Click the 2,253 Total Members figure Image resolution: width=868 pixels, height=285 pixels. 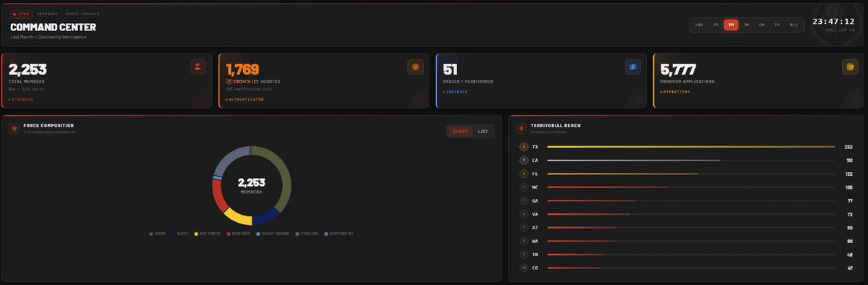(27, 69)
